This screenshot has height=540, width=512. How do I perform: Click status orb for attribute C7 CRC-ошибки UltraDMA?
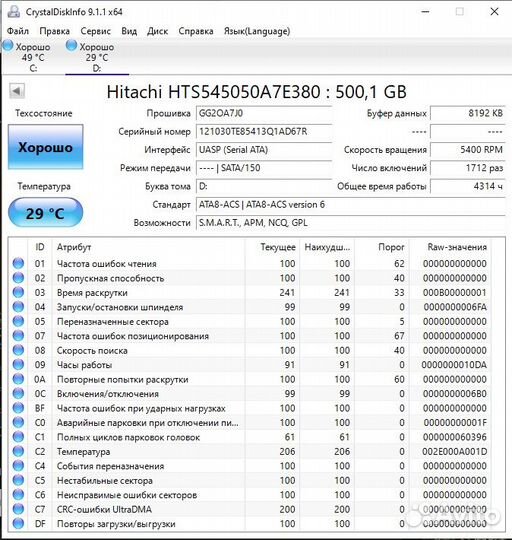click(18, 509)
